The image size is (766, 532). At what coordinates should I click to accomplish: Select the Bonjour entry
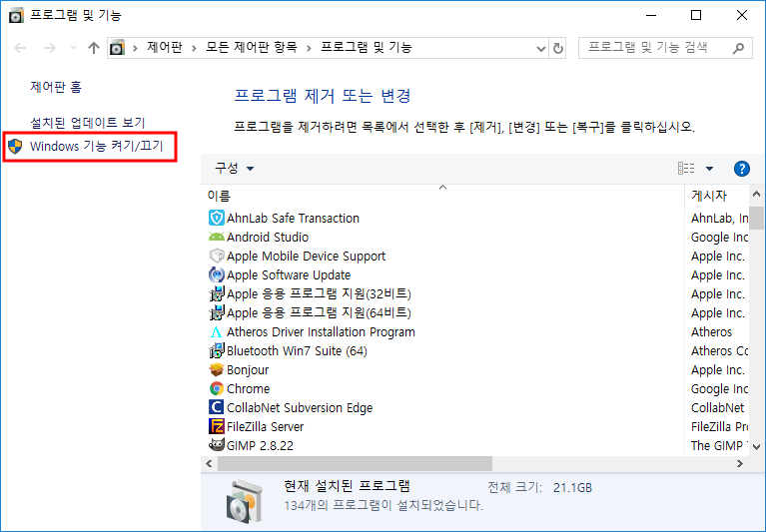(248, 370)
